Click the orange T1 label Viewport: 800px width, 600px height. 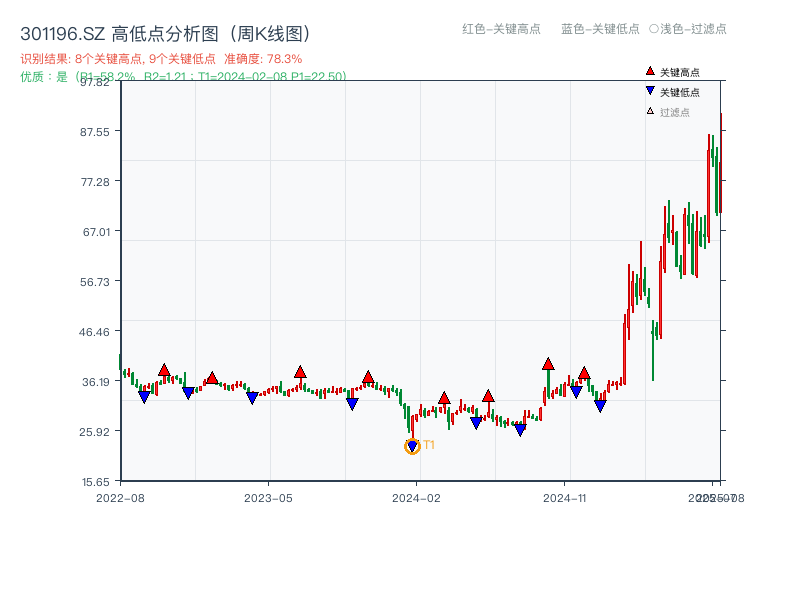pyautogui.click(x=429, y=445)
